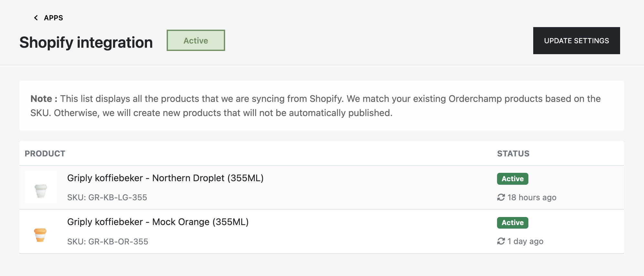Image resolution: width=644 pixels, height=276 pixels.
Task: Click the UPDATE SETTINGS button
Action: pyautogui.click(x=576, y=41)
